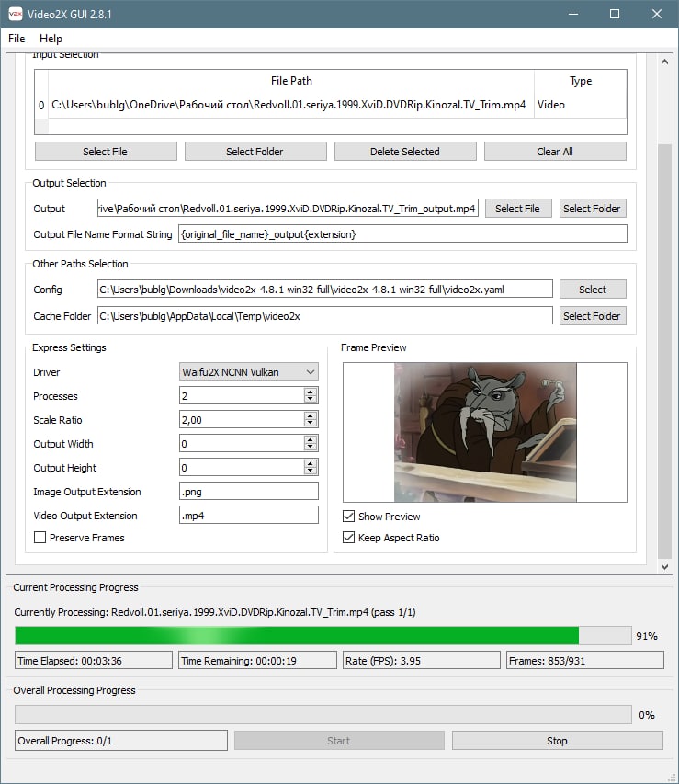Click the scrollbar down arrow
The height and width of the screenshot is (784, 679).
click(x=664, y=566)
